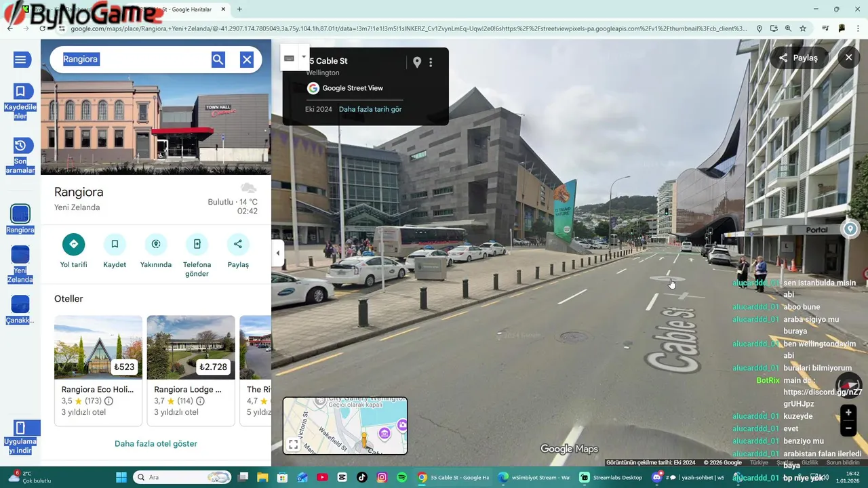Click the Windows taskbar search box
Image resolution: width=868 pixels, height=488 pixels.
pos(182,477)
